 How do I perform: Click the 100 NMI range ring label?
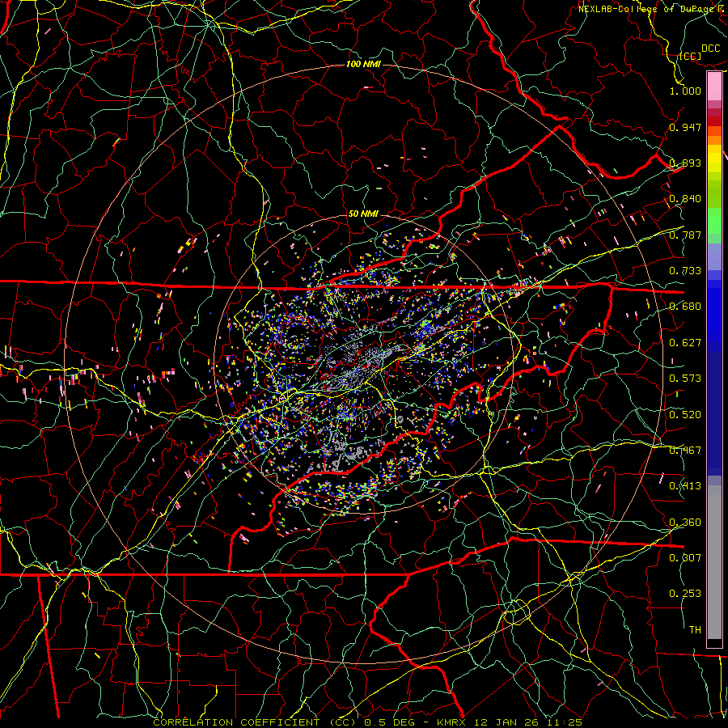coord(363,64)
